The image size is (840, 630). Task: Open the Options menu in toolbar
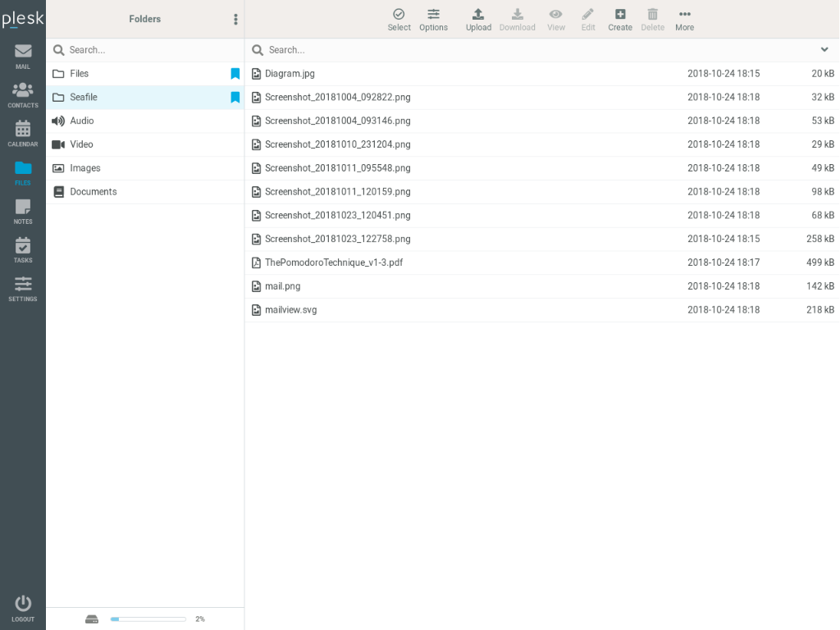(433, 19)
